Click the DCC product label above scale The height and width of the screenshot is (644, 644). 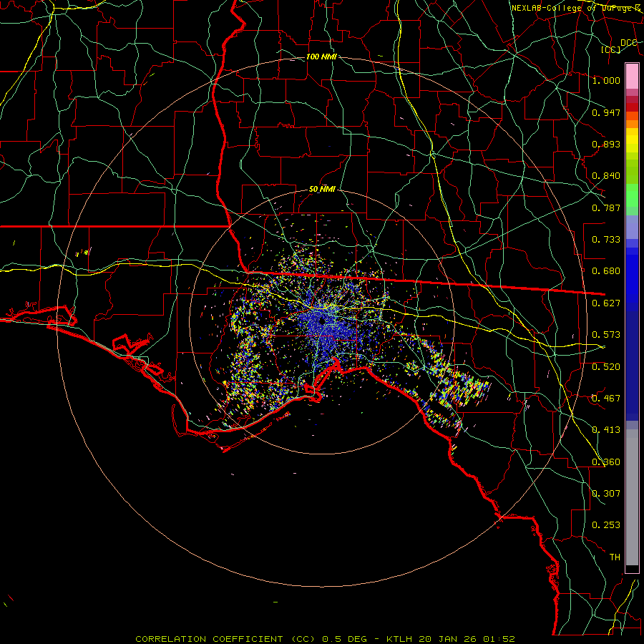tap(628, 43)
